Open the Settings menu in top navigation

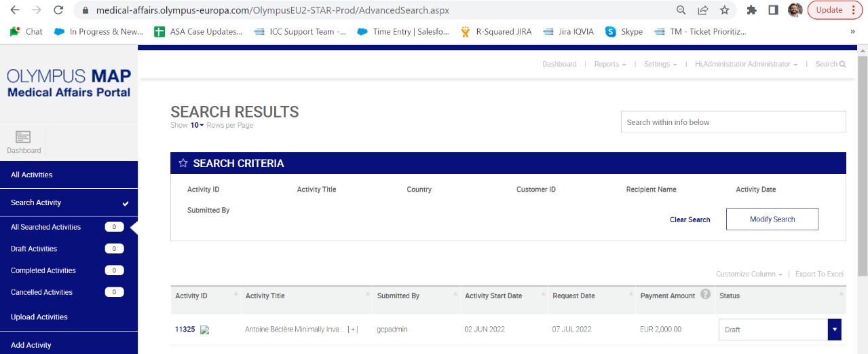(x=660, y=64)
